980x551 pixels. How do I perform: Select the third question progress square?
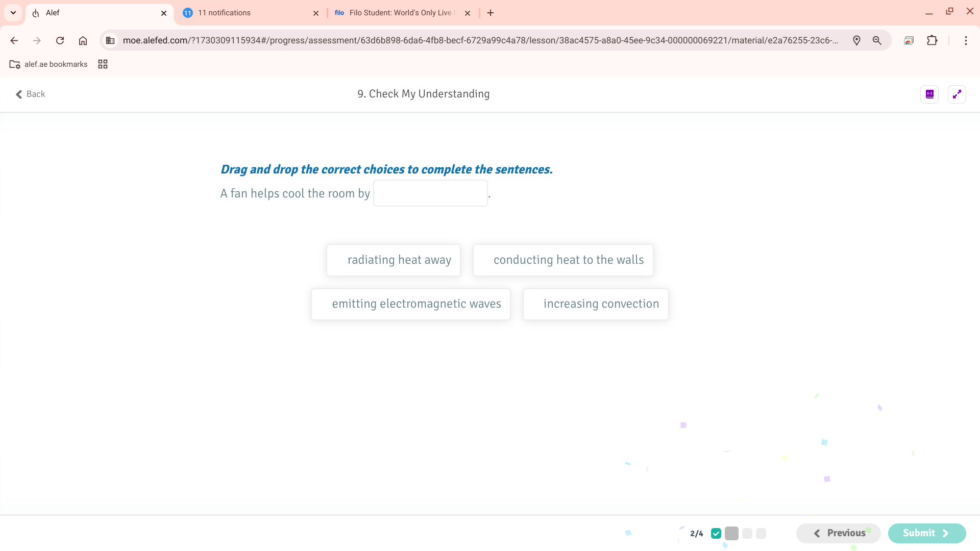click(747, 534)
